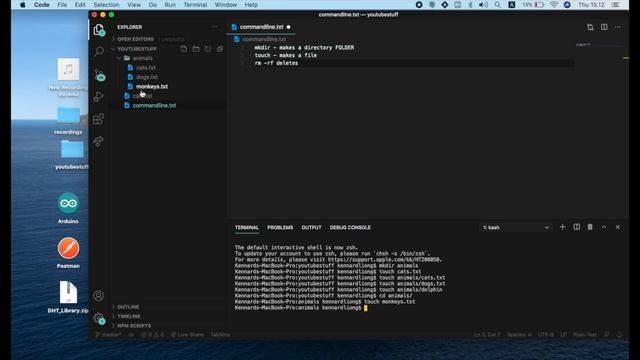Viewport: 640px width, 360px height.
Task: Collapse the YOUTUBESTUFF folder section
Action: (x=137, y=49)
